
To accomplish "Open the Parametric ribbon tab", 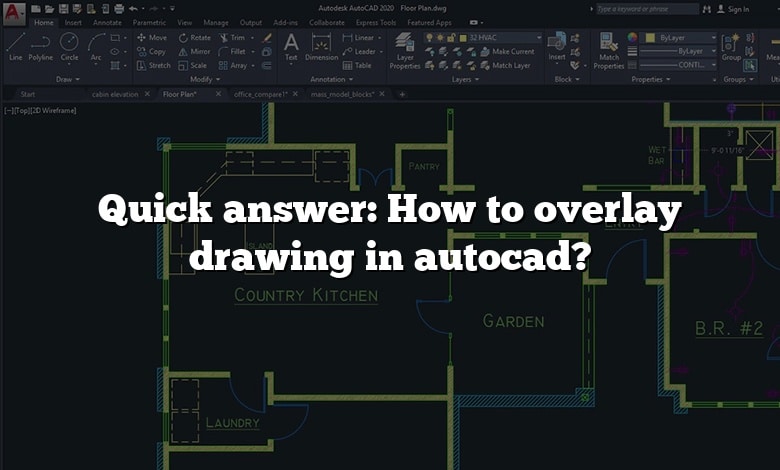I will click(149, 23).
